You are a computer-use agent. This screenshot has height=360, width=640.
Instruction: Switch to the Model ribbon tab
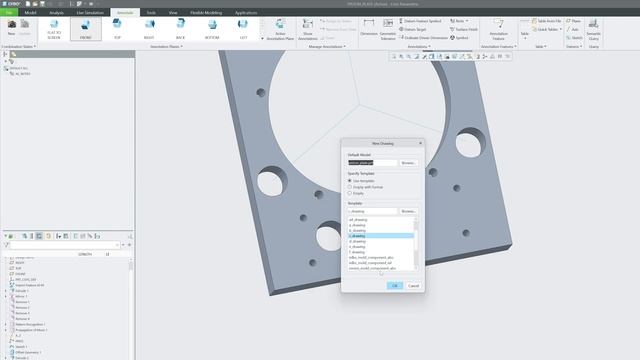(30, 13)
